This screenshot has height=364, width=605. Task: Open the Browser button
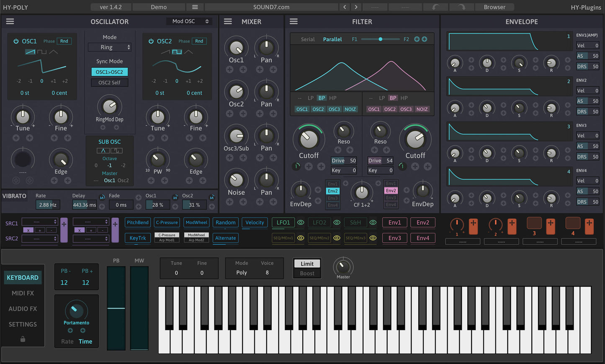pyautogui.click(x=494, y=7)
